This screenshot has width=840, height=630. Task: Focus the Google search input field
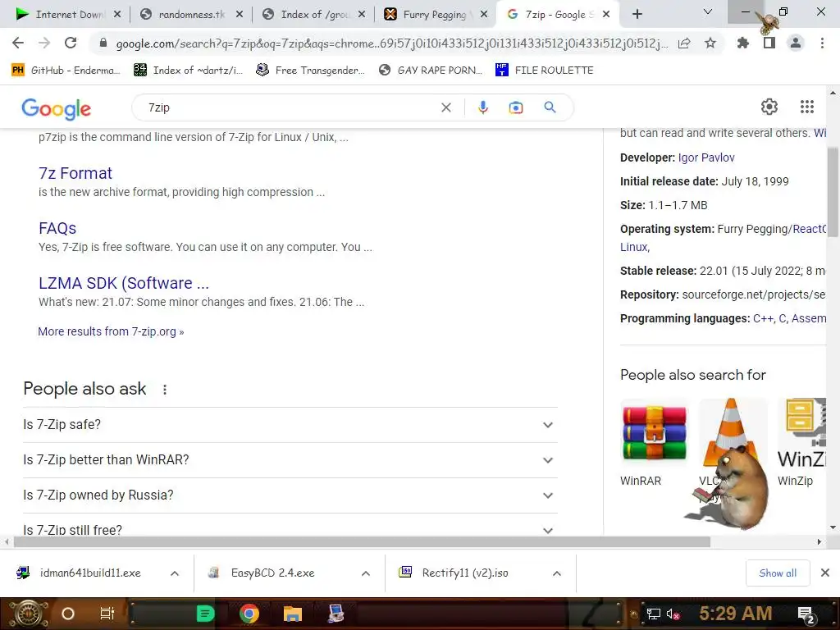290,107
